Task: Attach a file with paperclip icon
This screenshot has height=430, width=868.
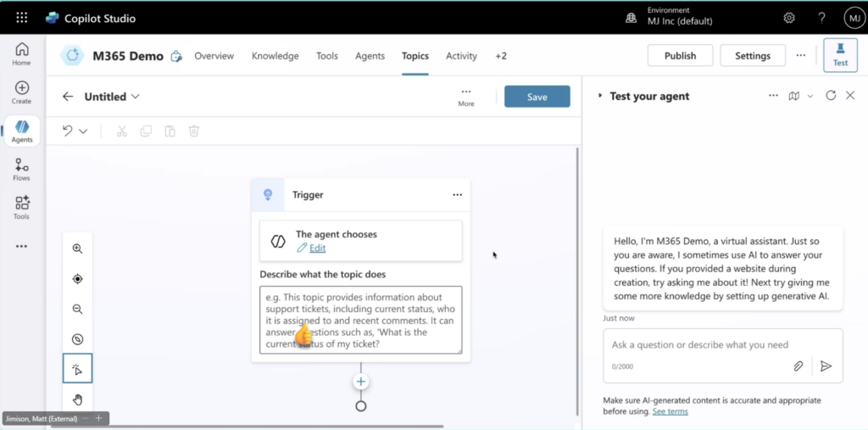Action: [x=798, y=366]
